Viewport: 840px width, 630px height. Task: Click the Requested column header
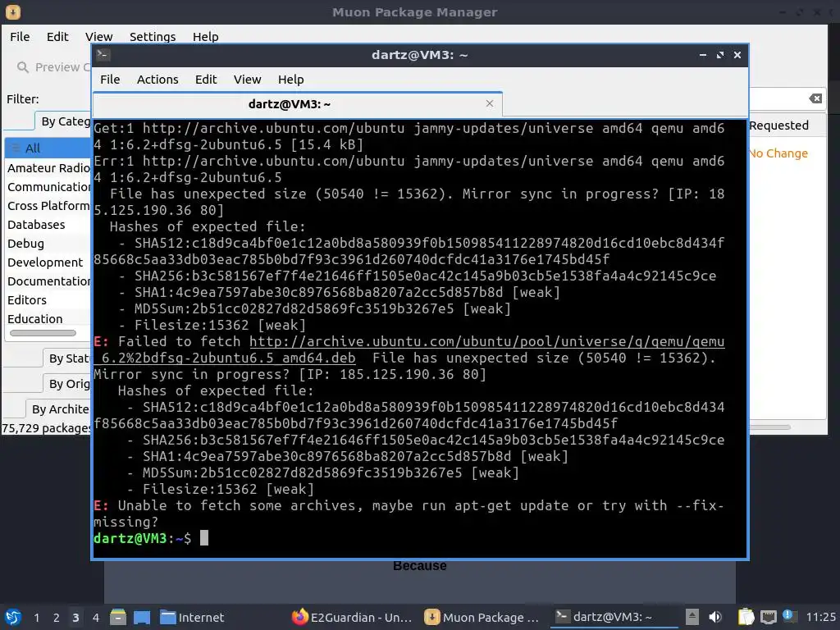[x=779, y=126]
